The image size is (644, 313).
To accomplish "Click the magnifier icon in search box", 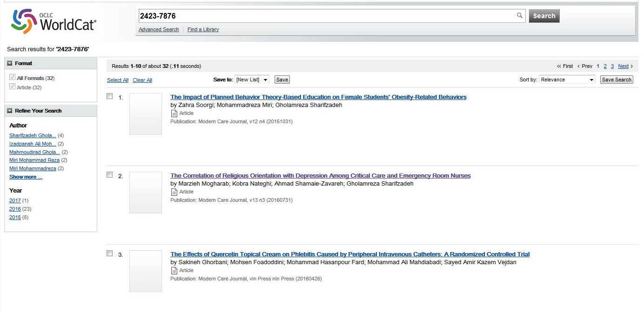I will [x=519, y=16].
